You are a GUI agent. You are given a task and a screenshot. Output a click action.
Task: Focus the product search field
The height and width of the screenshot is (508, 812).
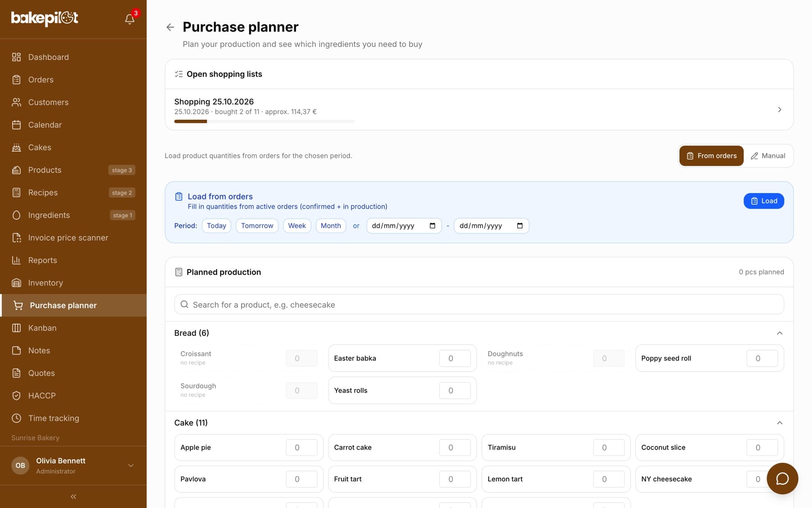click(x=479, y=305)
